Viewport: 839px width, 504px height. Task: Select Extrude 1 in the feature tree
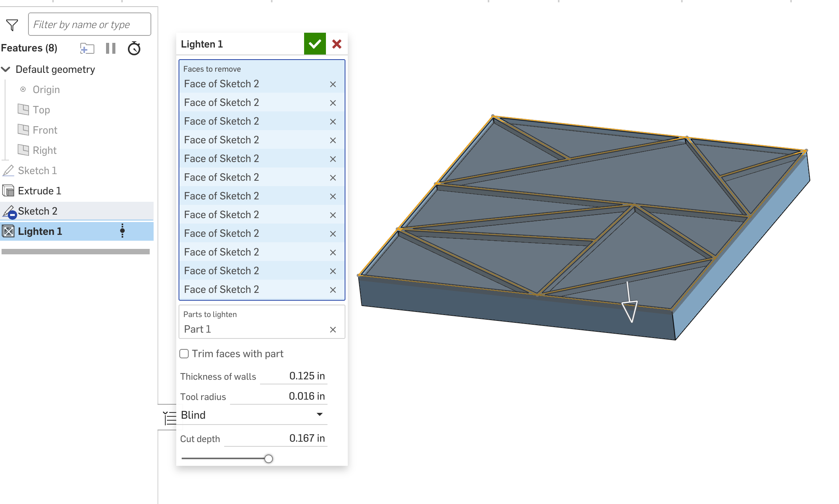[x=39, y=191]
